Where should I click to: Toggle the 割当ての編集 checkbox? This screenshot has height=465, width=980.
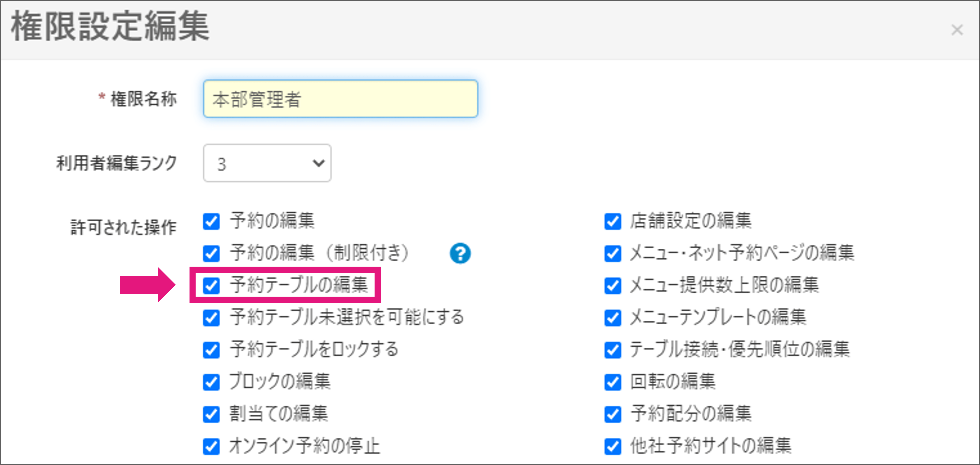point(211,414)
